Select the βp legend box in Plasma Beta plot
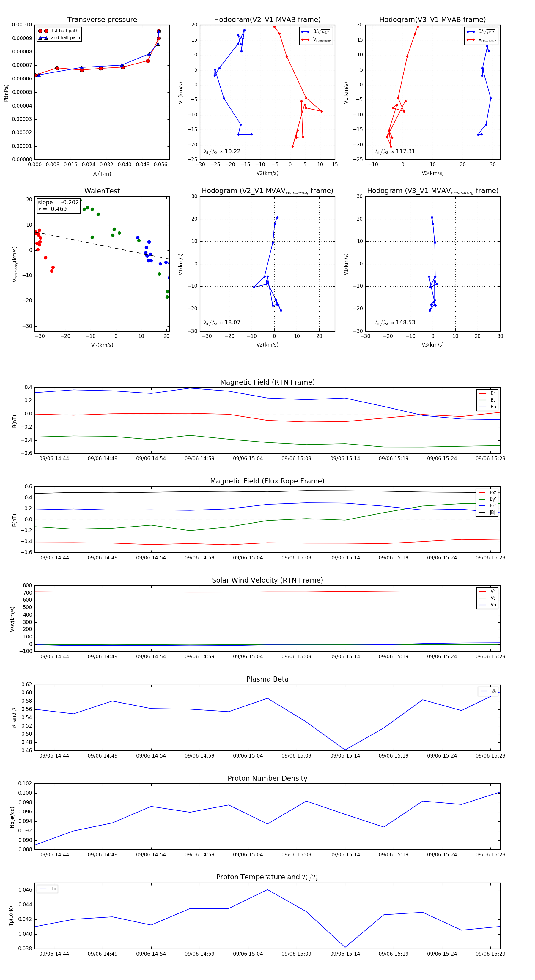 tap(488, 691)
